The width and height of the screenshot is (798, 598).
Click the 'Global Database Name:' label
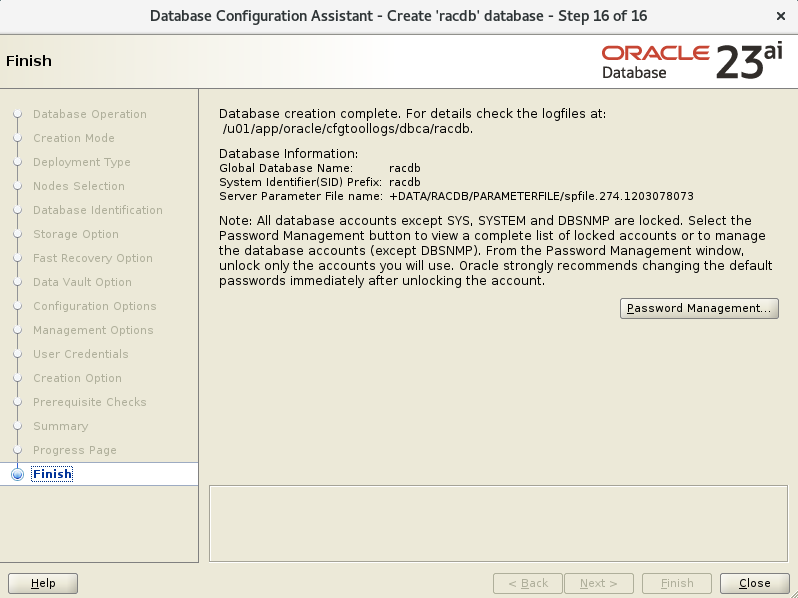click(x=286, y=168)
